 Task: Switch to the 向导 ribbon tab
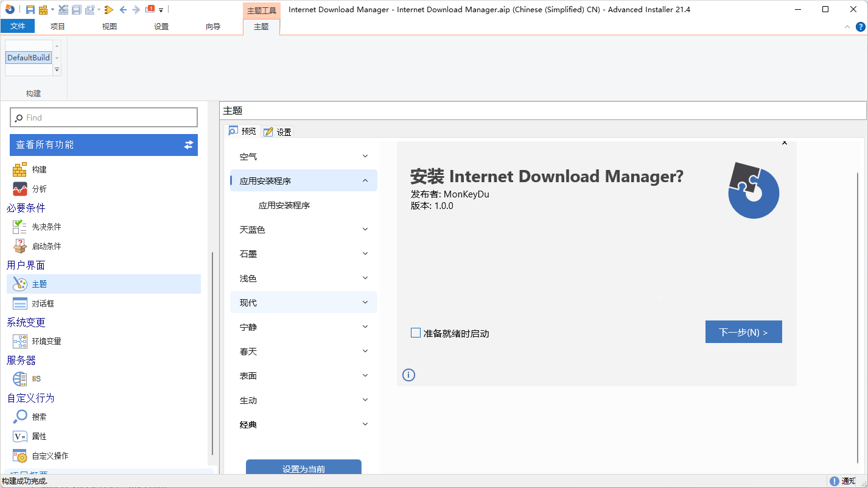tap(213, 26)
